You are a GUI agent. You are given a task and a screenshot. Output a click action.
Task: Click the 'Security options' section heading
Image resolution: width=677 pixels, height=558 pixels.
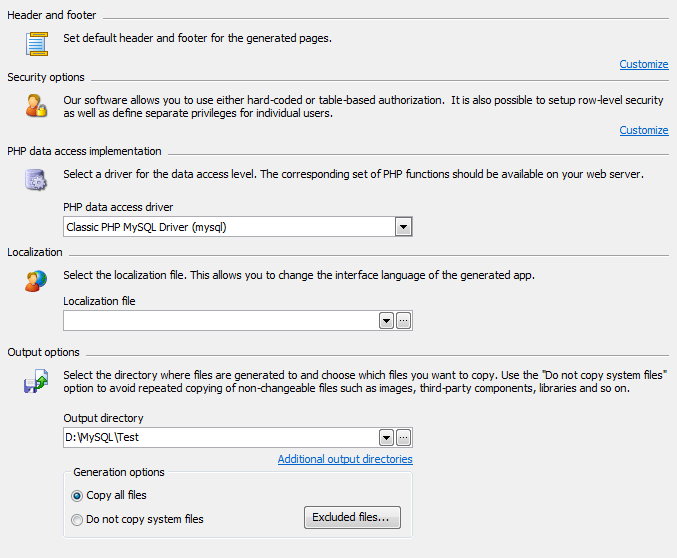46,77
